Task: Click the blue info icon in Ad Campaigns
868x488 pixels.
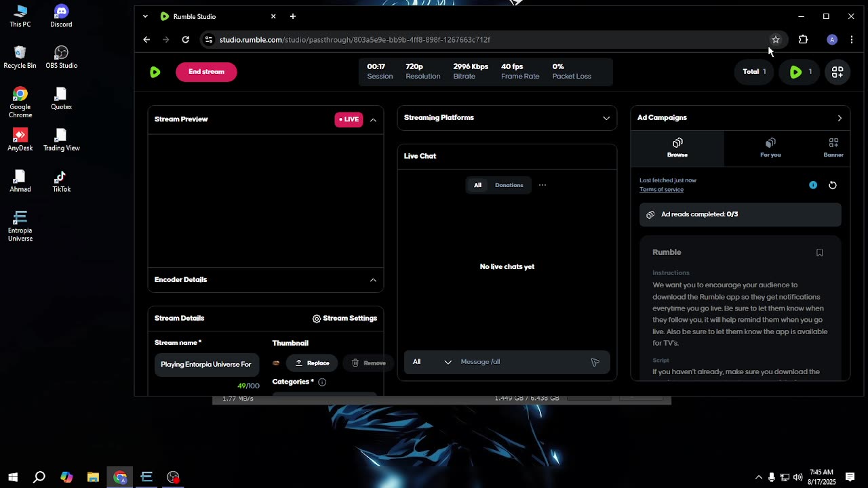Action: coord(813,185)
